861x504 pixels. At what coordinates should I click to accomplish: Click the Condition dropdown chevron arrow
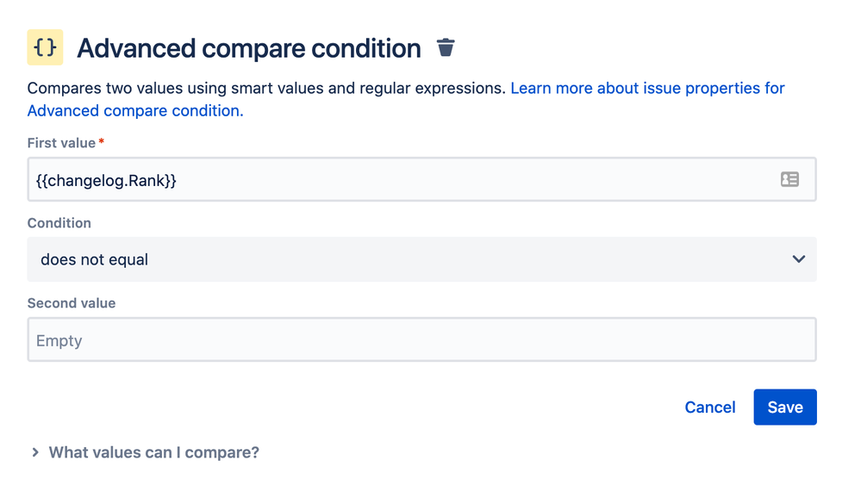pyautogui.click(x=799, y=259)
